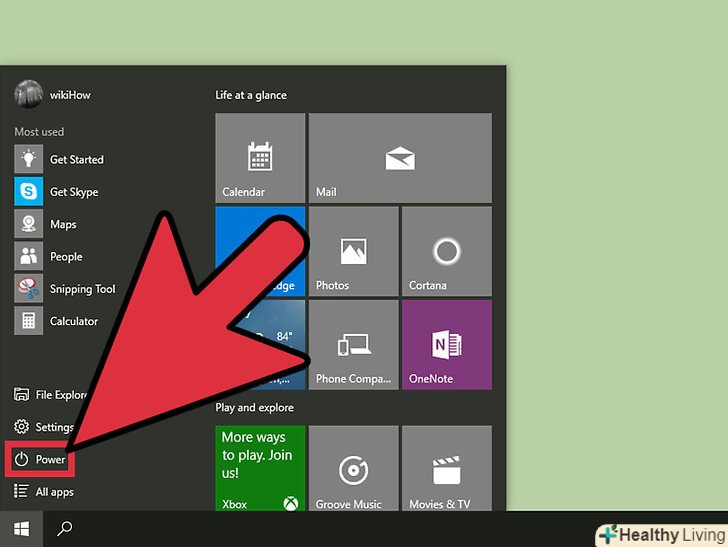Click the Life at a glance heading

pos(251,95)
